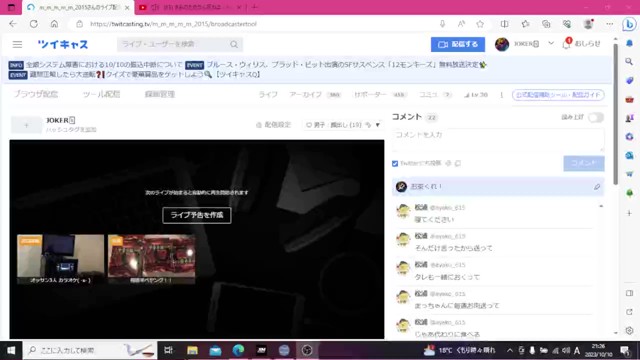Open the hamburger menu beside the TwitCasting logo
Screen dimensions: 640x360
pyautogui.click(x=17, y=44)
